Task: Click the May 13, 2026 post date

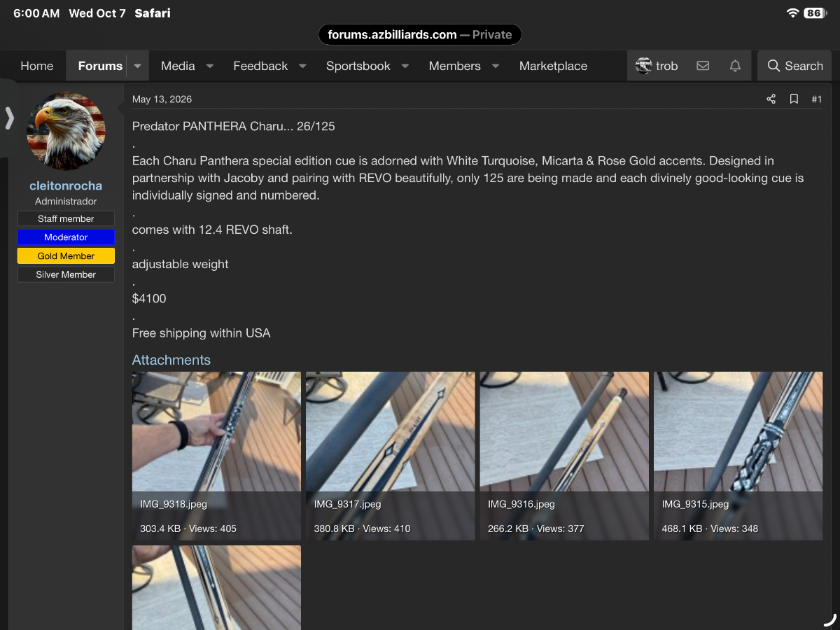Action: point(162,99)
